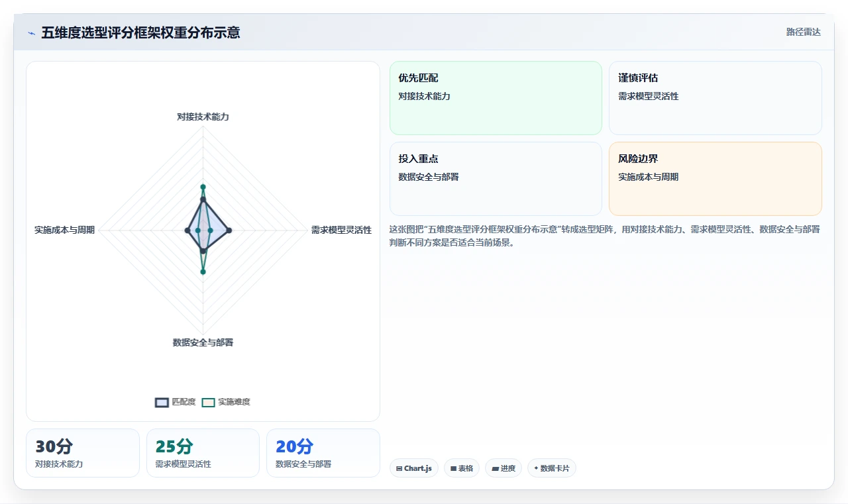Click the 路径雷达 label in the header

pos(803,32)
